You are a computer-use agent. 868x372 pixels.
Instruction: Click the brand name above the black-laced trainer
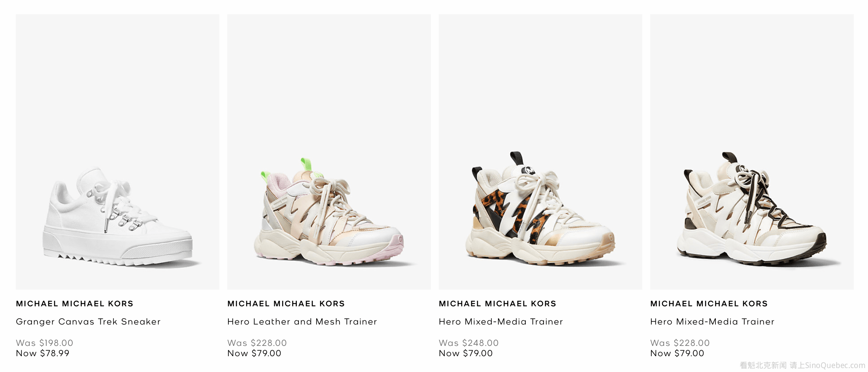[x=709, y=304]
